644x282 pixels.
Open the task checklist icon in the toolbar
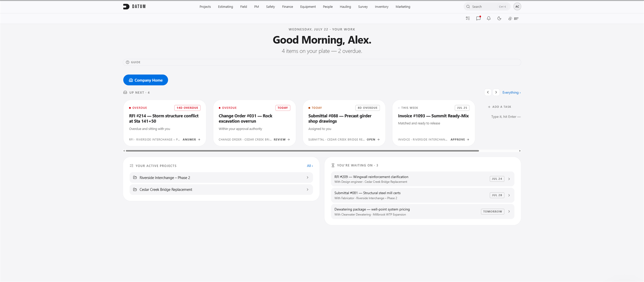pos(468,19)
